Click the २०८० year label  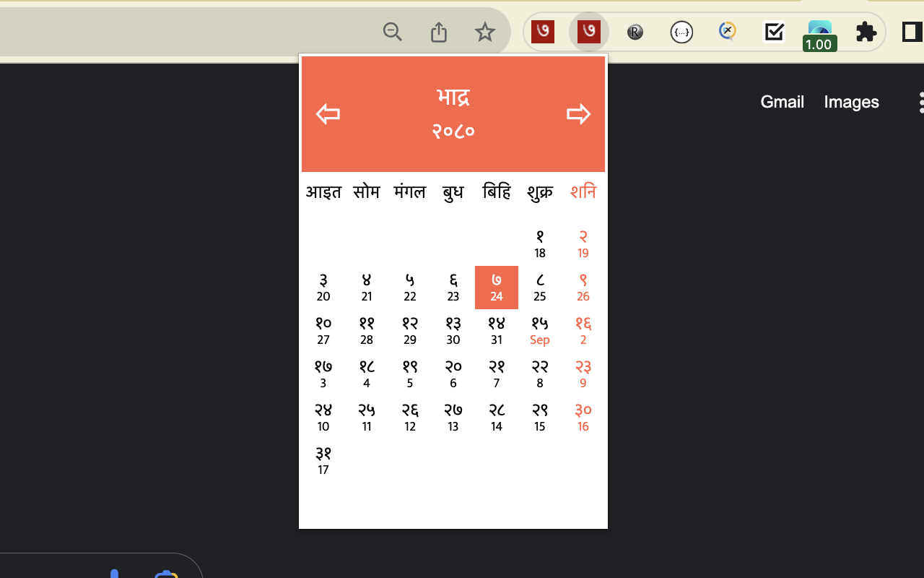pyautogui.click(x=453, y=131)
